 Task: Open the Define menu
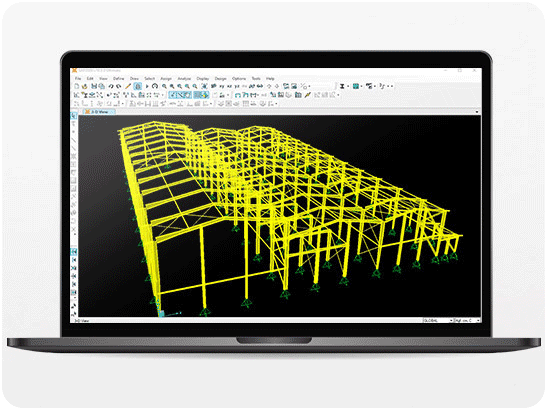tap(119, 79)
